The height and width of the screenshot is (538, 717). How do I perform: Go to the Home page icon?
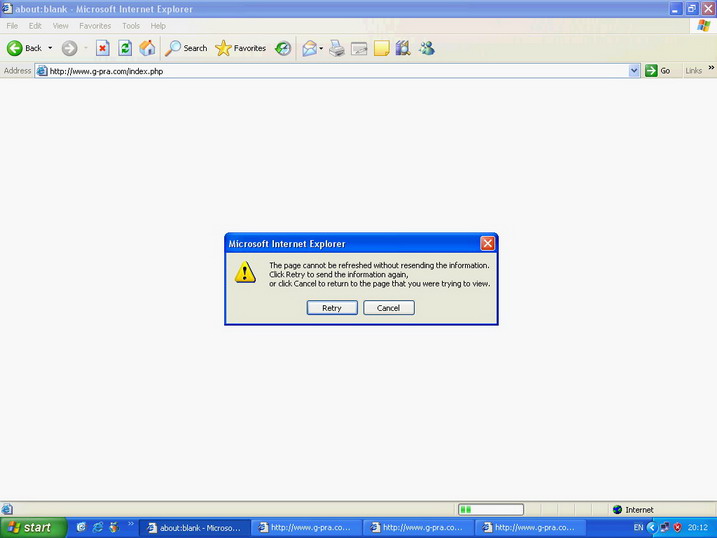point(147,48)
